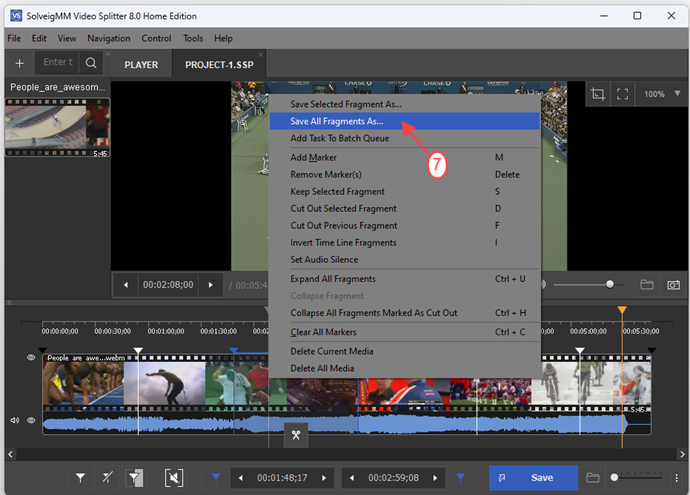The width and height of the screenshot is (690, 495).
Task: Click the scissors cut icon on the timeline
Action: click(296, 435)
